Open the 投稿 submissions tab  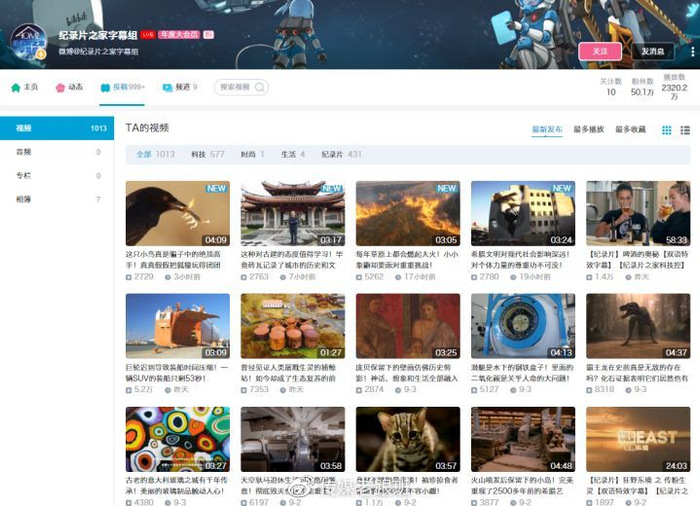(x=124, y=87)
